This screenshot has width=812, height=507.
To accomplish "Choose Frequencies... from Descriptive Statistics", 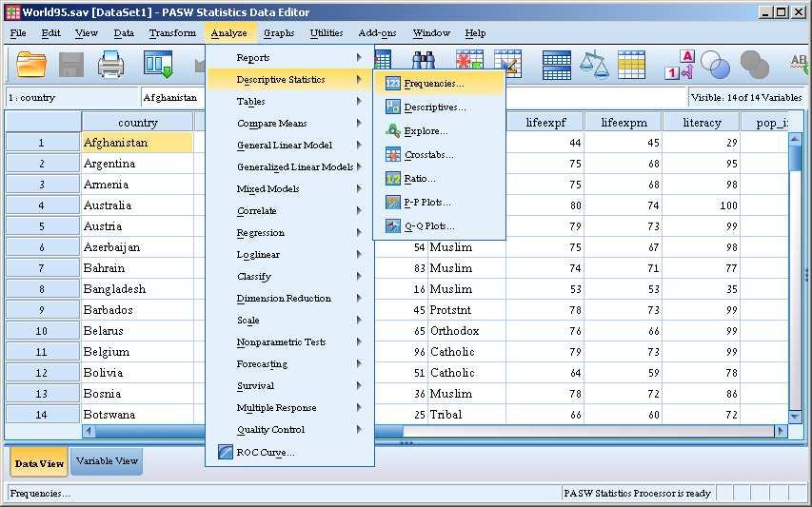I will point(439,84).
